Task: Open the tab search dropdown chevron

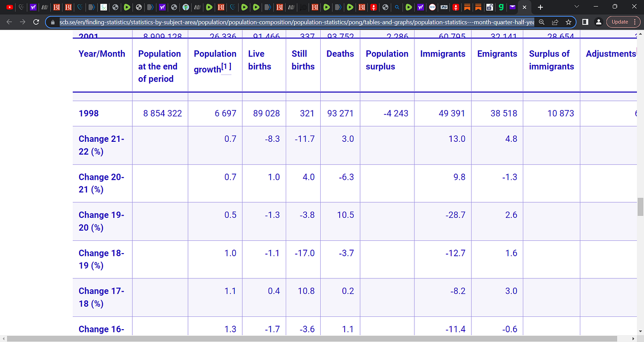Action: [576, 7]
